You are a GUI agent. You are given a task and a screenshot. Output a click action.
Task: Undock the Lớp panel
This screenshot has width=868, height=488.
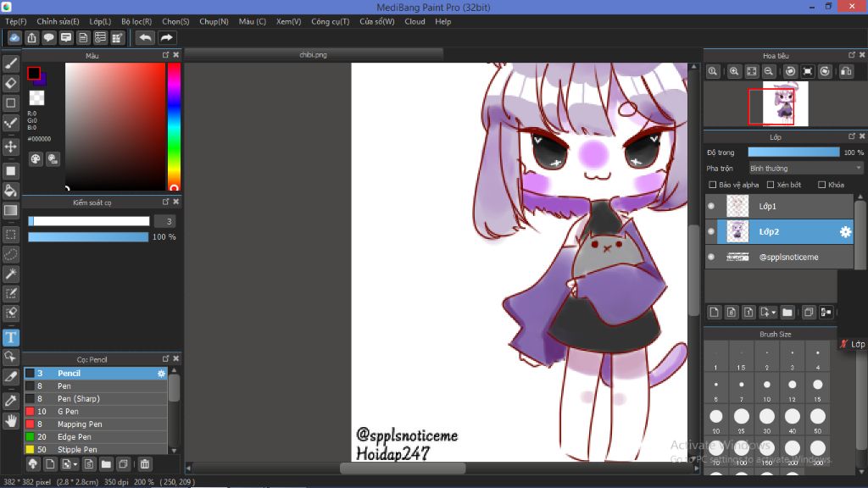pos(851,136)
